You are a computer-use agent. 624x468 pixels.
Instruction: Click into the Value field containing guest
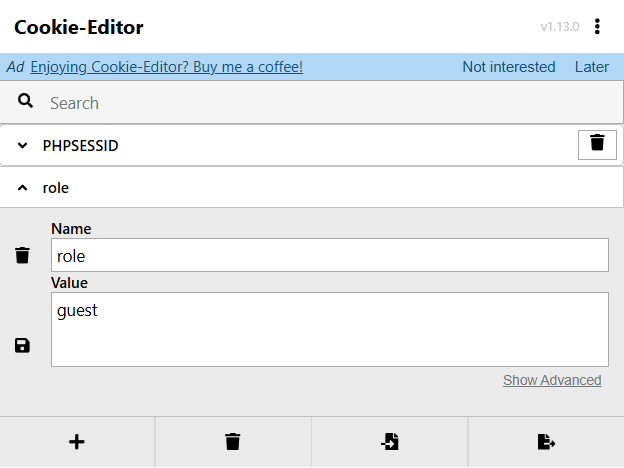(330, 330)
